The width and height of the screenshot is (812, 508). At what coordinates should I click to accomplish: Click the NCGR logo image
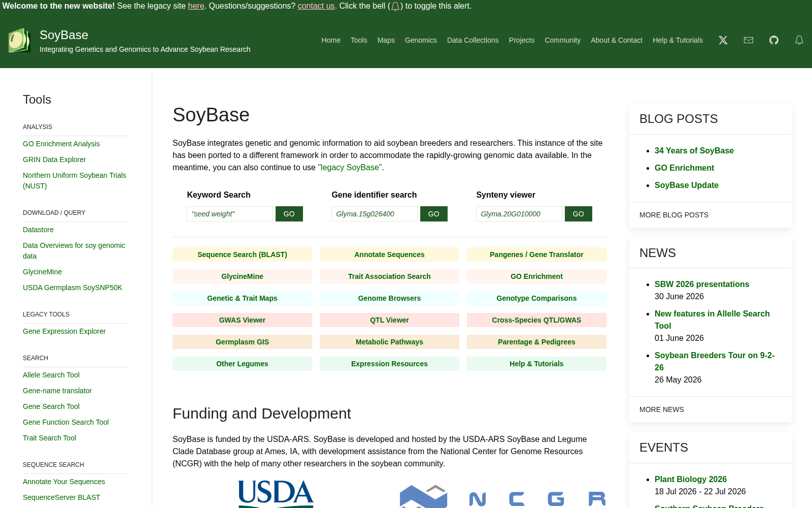(502, 496)
